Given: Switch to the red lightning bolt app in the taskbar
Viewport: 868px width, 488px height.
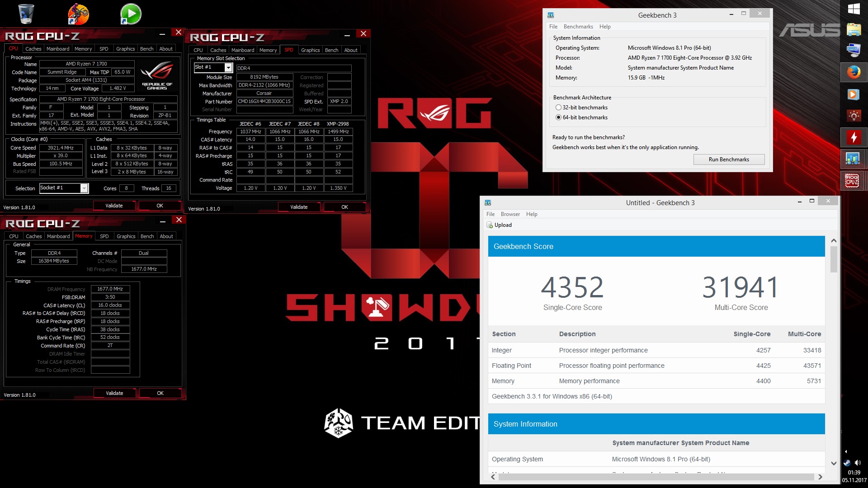Looking at the screenshot, I should click(854, 137).
